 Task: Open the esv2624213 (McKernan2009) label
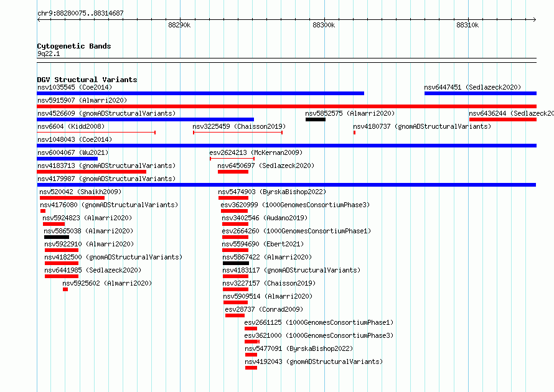coord(256,152)
